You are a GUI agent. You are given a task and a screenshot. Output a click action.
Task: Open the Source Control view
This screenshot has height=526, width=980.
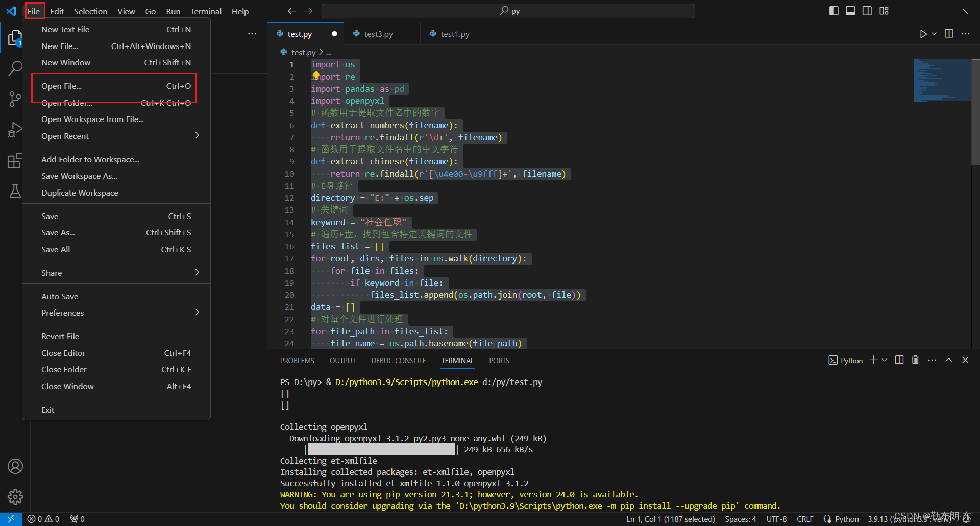(x=15, y=99)
